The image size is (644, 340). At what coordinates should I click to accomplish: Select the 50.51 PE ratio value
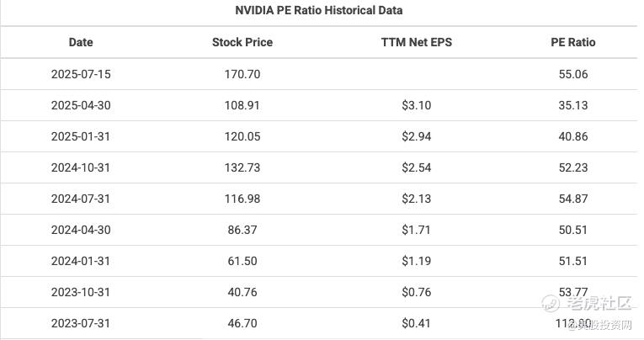pyautogui.click(x=573, y=230)
